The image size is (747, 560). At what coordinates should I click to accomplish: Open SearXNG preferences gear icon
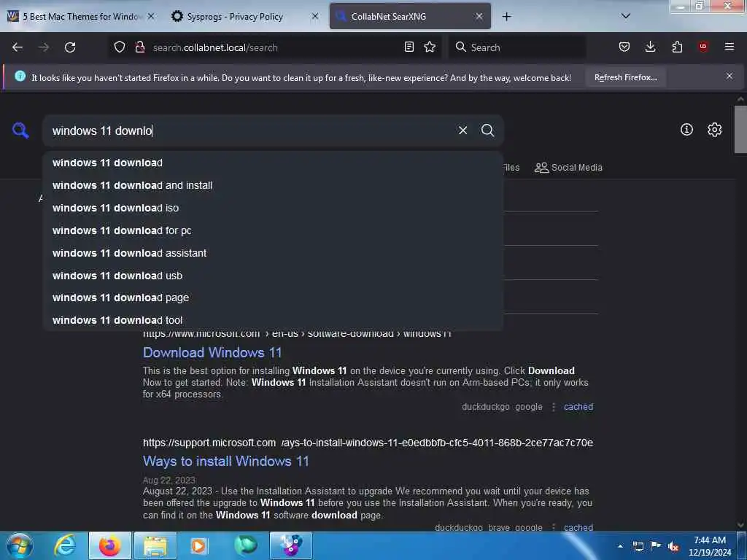714,130
